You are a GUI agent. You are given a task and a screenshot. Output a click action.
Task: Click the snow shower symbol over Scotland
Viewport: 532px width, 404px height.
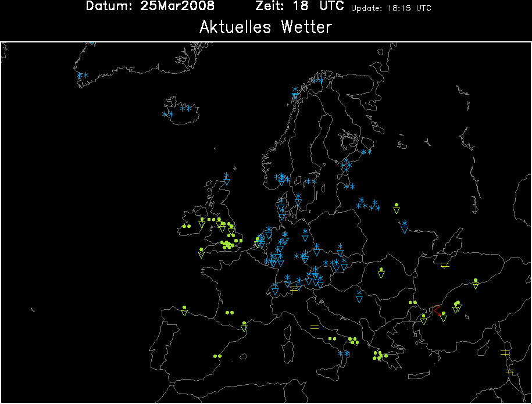point(227,179)
